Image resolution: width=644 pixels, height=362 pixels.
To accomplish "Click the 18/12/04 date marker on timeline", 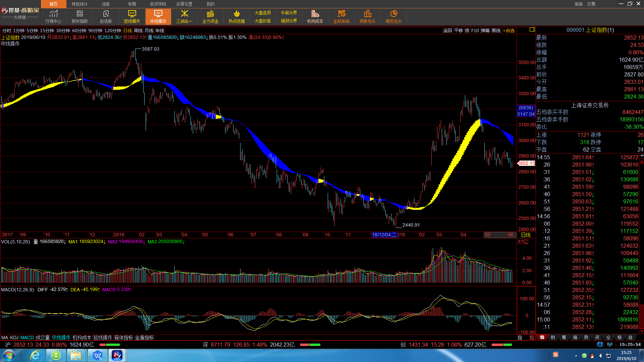I will coord(384,235).
